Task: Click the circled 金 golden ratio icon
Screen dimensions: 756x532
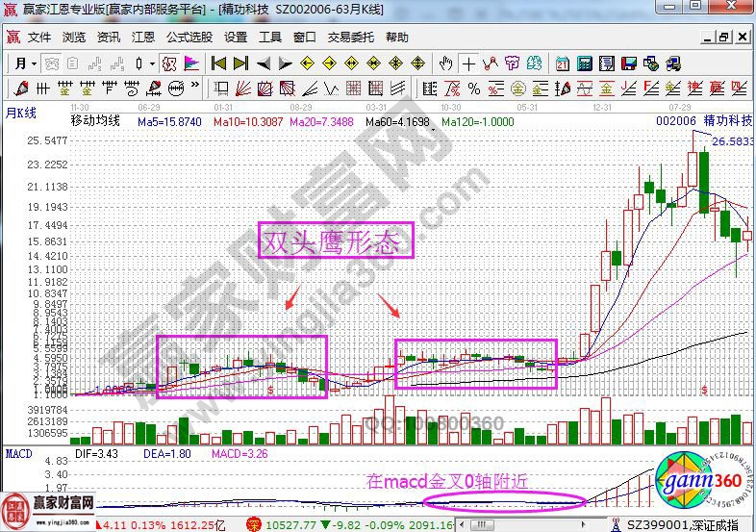Action: tap(517, 89)
